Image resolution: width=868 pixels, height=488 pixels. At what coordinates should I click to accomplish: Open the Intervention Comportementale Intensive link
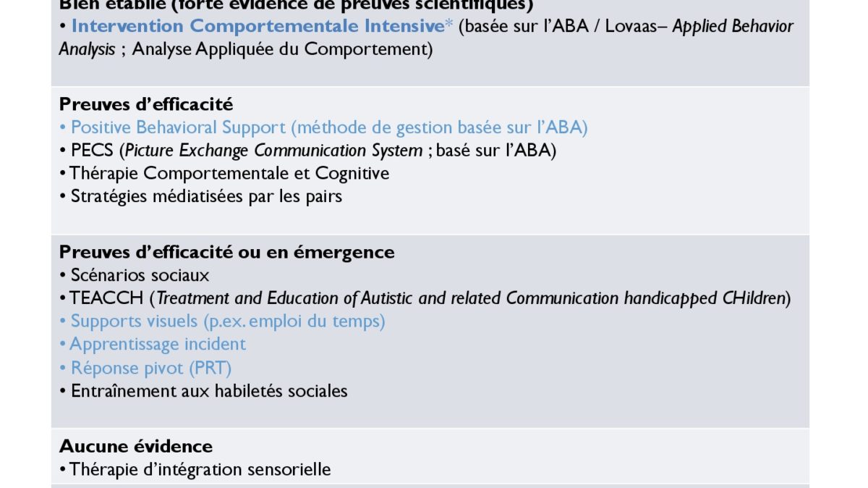pyautogui.click(x=258, y=27)
